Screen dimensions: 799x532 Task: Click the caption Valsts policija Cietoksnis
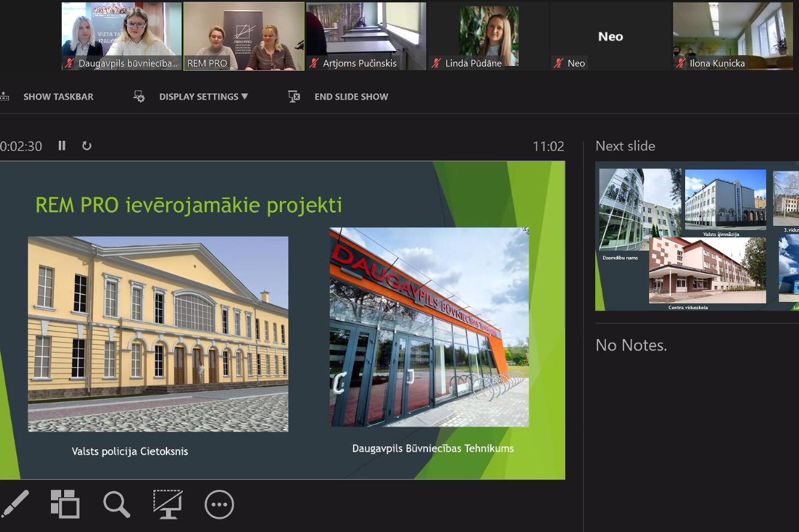[x=130, y=451]
